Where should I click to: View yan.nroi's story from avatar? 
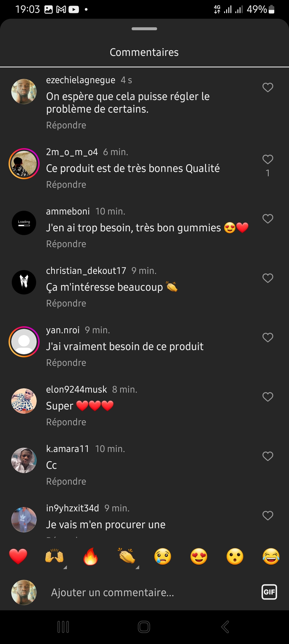pos(24,342)
